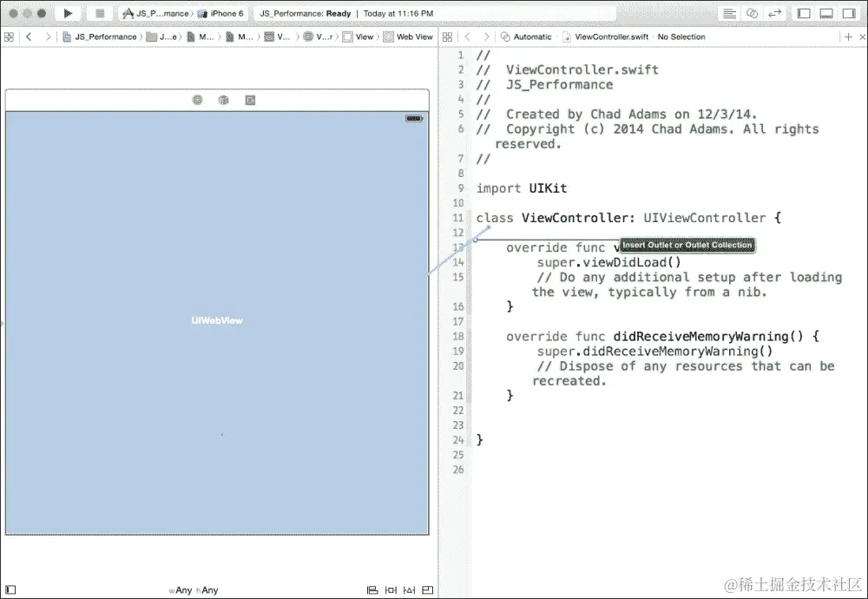Go forward in assistant editor history

[x=486, y=37]
